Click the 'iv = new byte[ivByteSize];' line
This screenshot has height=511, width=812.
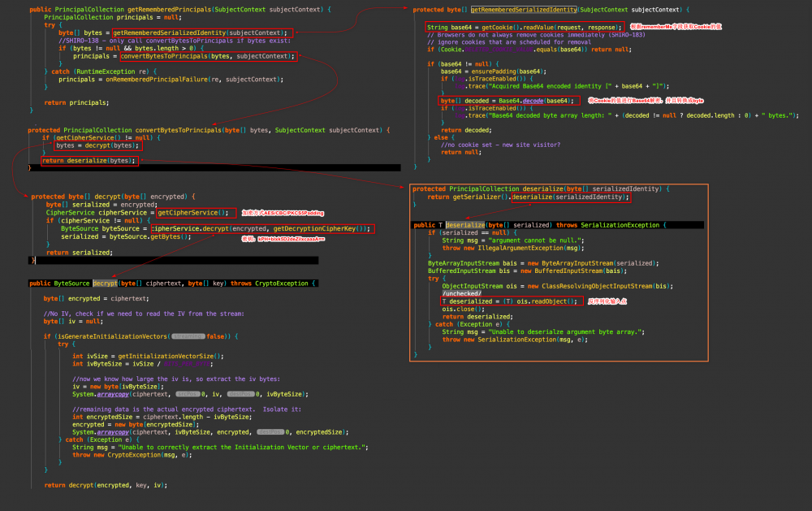click(118, 387)
